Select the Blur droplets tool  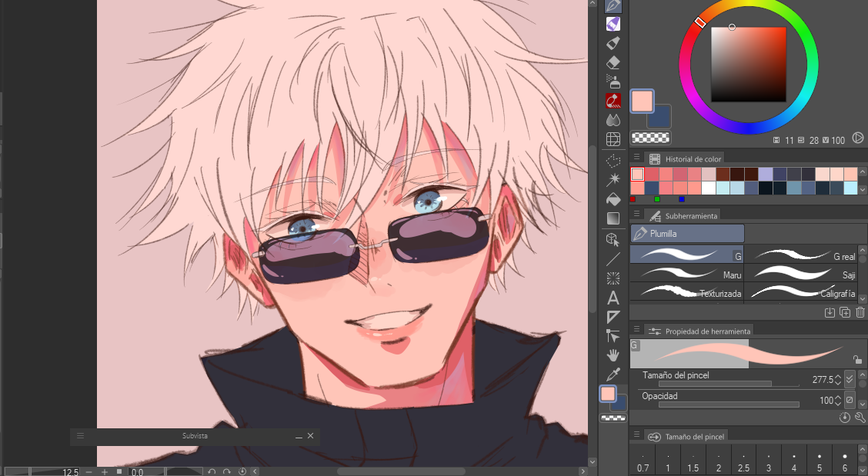coord(613,119)
